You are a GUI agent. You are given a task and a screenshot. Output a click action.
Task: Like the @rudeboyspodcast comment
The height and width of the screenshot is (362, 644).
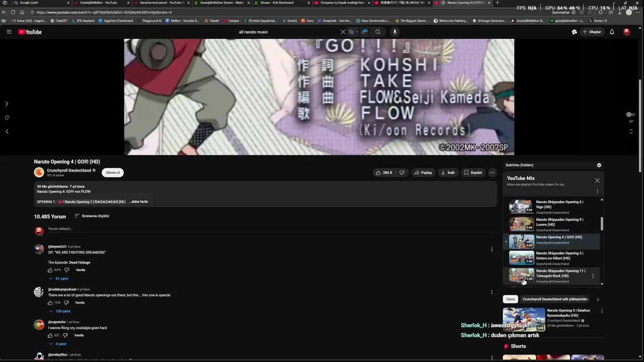(50, 303)
